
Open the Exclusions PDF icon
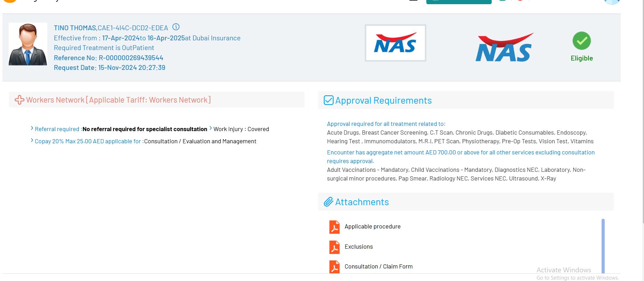tap(335, 247)
